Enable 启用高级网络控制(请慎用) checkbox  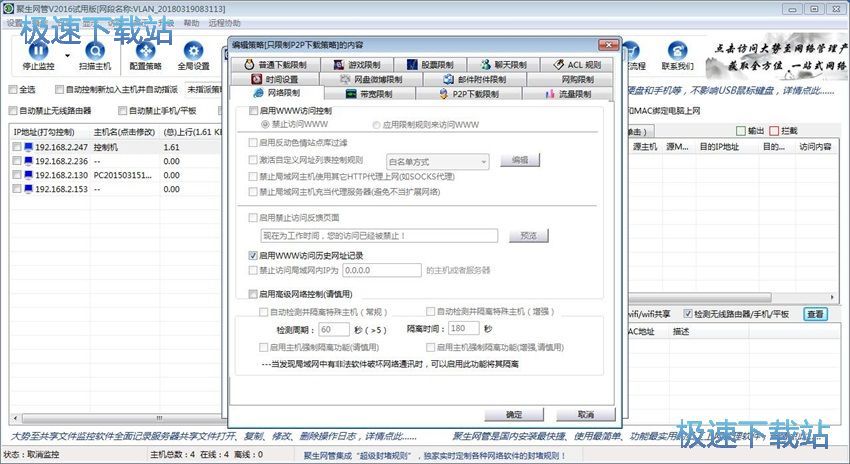coord(253,294)
